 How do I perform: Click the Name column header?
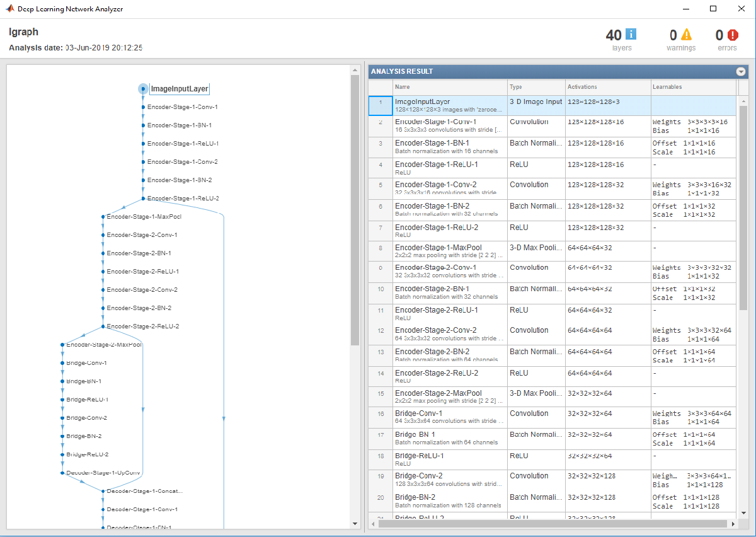click(450, 87)
